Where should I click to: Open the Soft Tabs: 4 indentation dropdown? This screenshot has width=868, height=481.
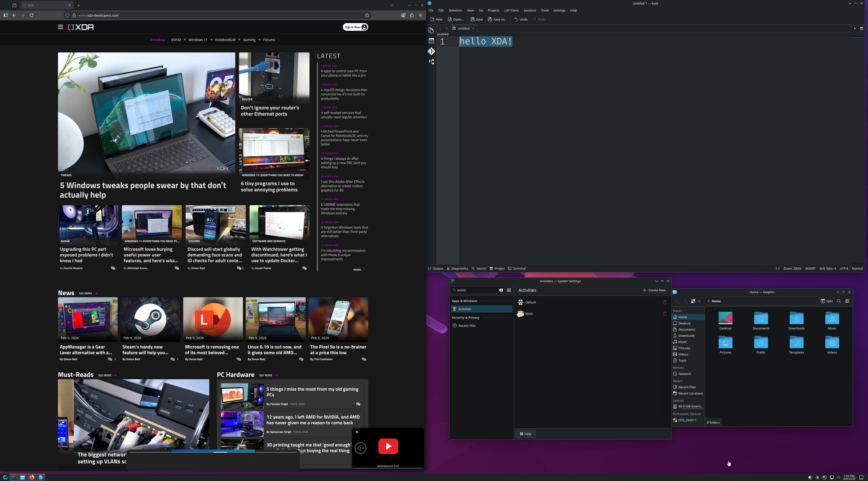(827, 269)
